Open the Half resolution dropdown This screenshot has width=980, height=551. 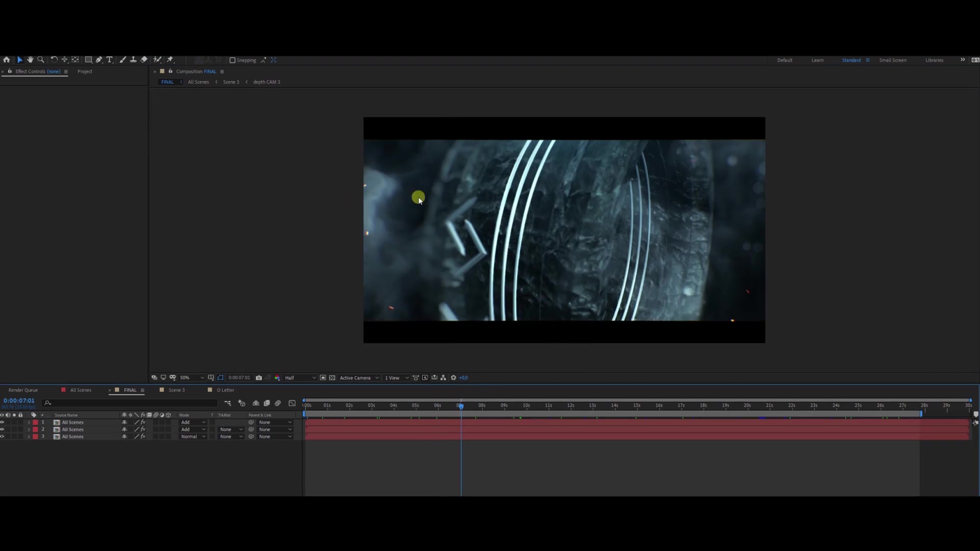point(300,378)
